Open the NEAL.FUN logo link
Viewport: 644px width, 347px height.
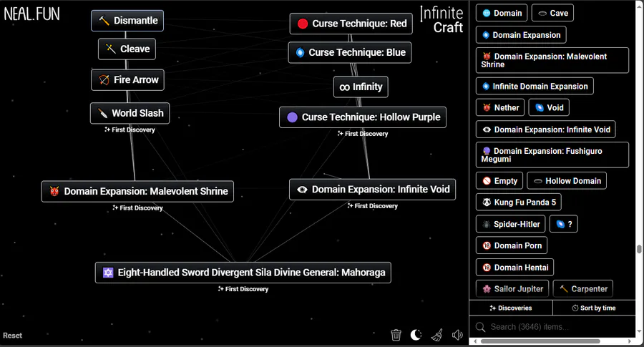(31, 14)
